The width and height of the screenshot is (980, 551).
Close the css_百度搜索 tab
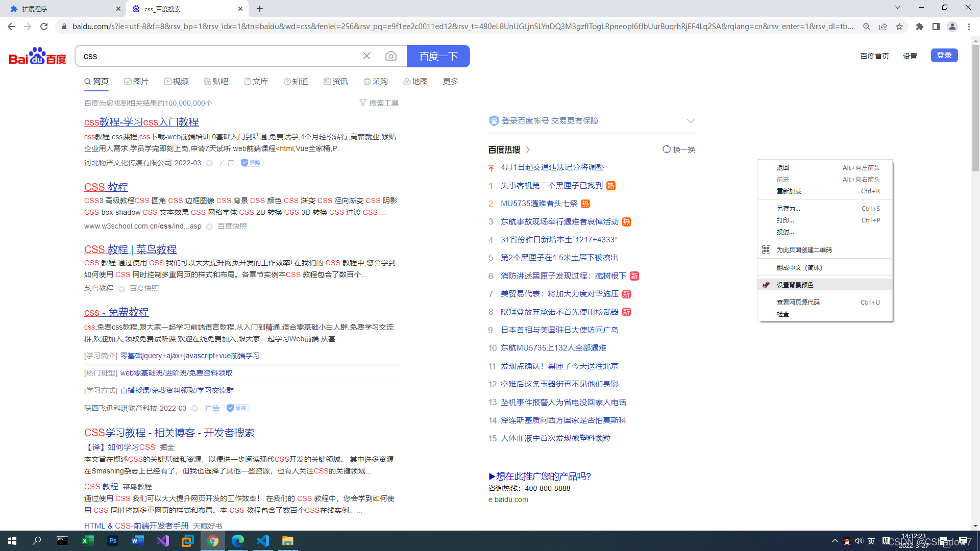pos(240,9)
